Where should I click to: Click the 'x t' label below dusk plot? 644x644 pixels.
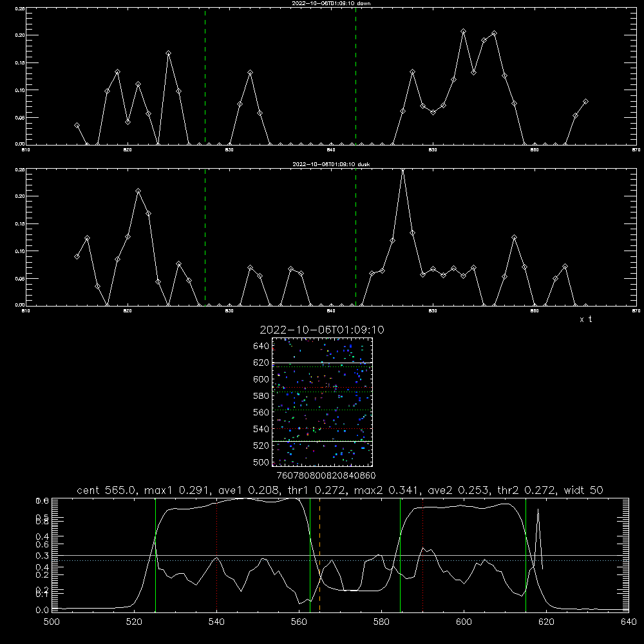point(585,319)
